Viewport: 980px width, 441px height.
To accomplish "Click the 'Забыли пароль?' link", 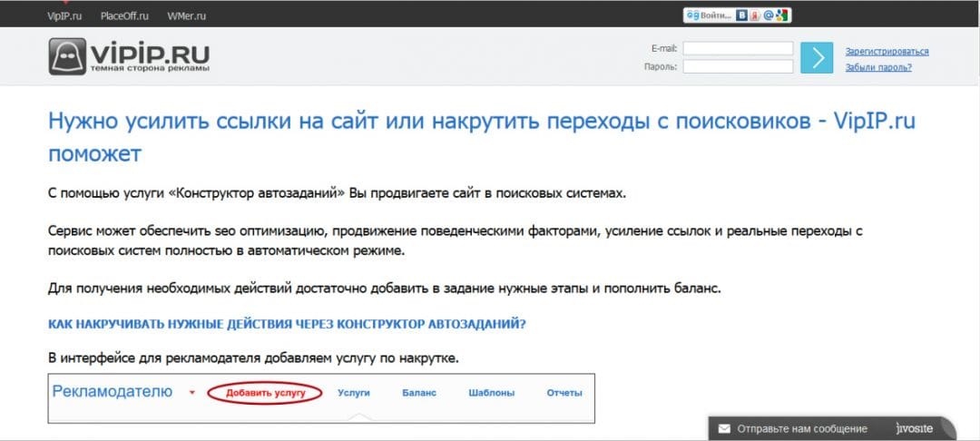I will (x=878, y=67).
